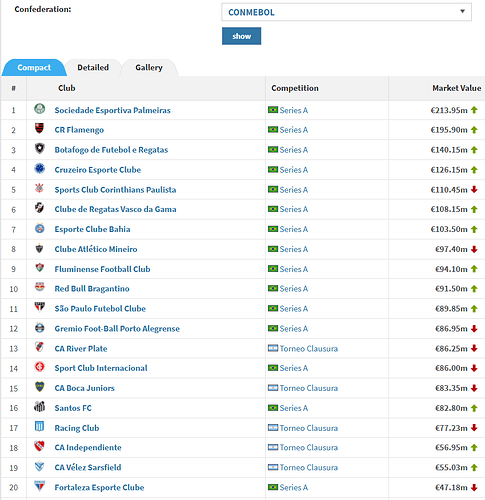This screenshot has height=500, width=485.
Task: Click the Santos FC crest icon
Action: [40, 407]
